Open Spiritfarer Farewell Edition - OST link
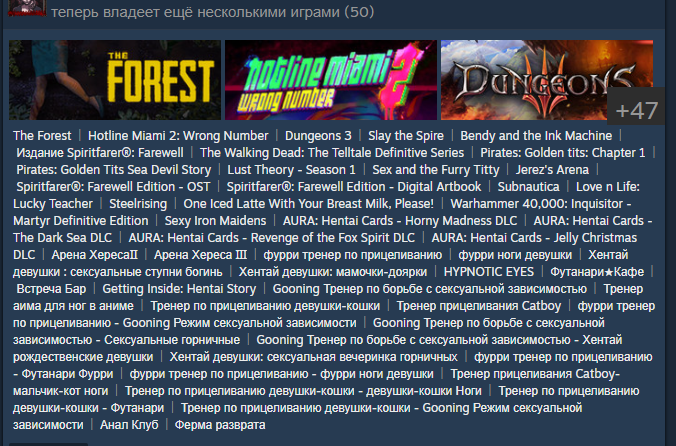The image size is (676, 446). [x=113, y=187]
